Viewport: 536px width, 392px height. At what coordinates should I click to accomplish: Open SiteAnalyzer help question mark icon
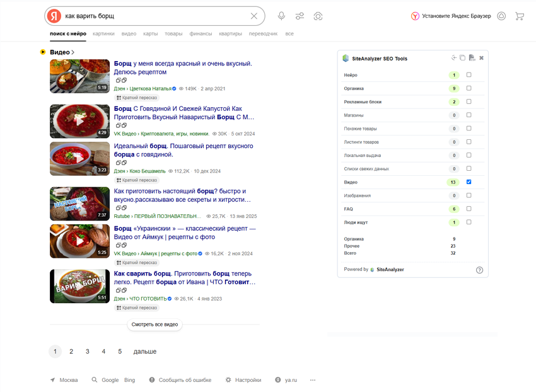[x=479, y=270]
